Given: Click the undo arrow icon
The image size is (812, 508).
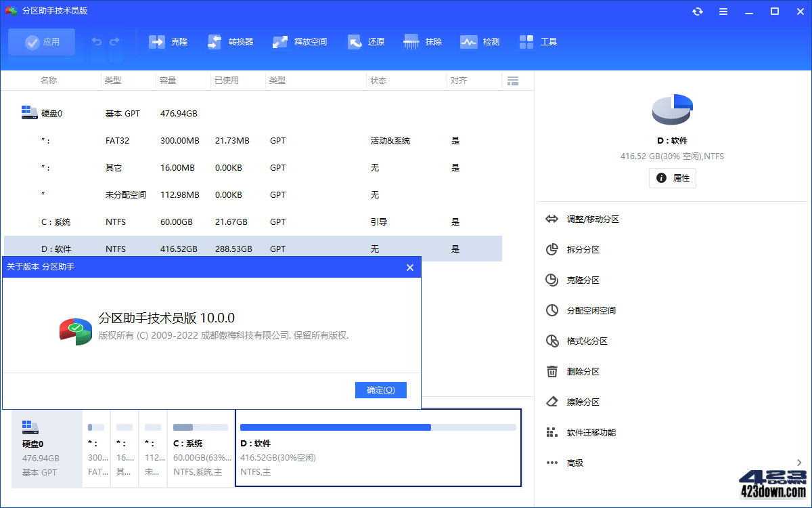Looking at the screenshot, I should 95,41.
